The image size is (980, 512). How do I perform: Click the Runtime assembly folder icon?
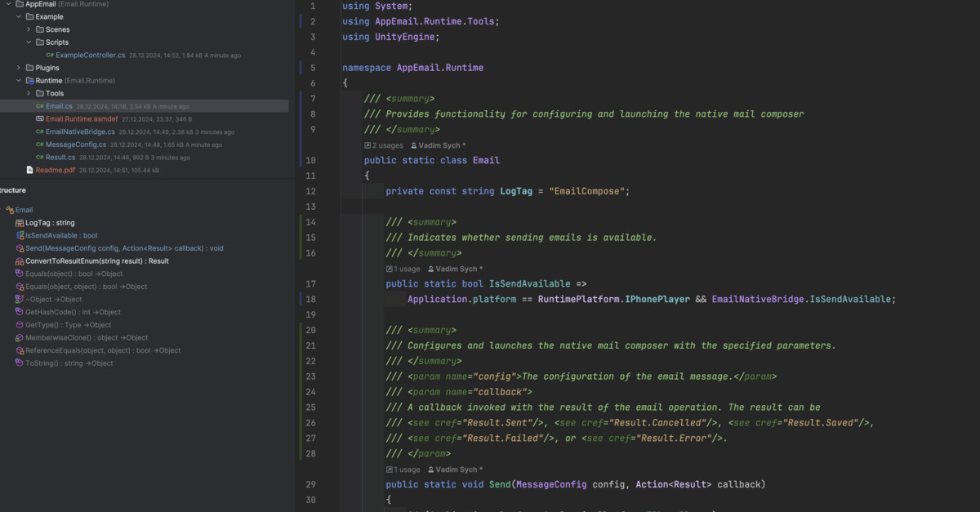tap(29, 81)
